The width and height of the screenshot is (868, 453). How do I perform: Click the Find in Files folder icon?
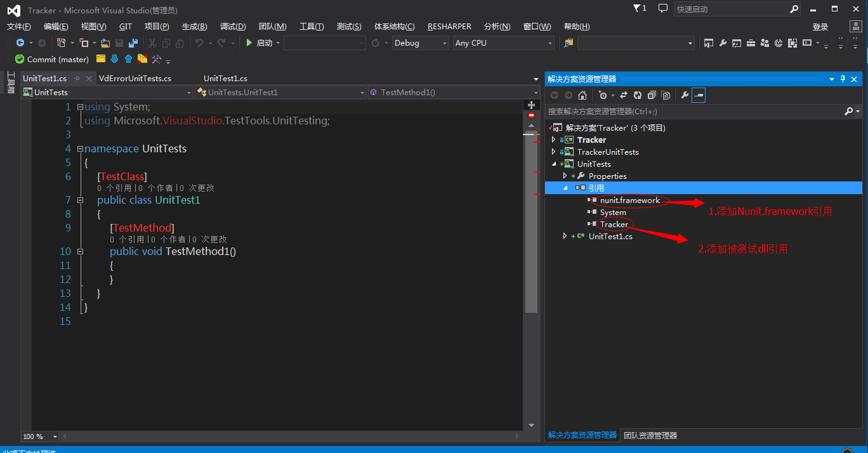569,43
